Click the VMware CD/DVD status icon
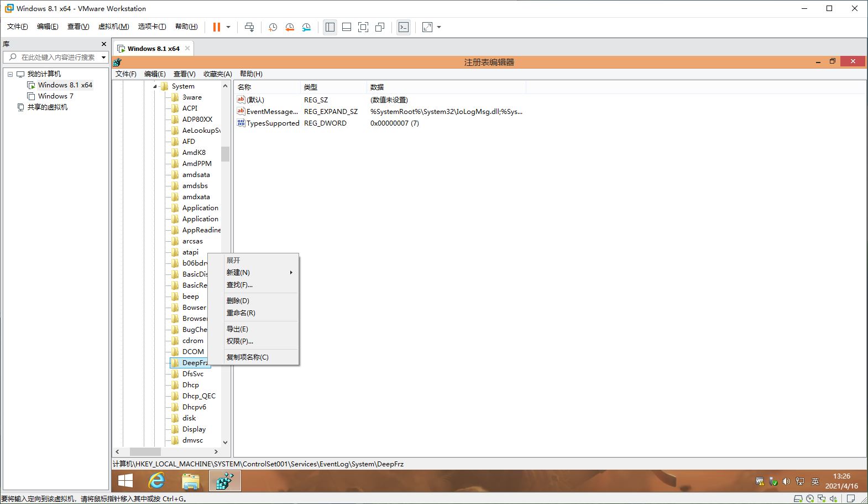 (810, 498)
